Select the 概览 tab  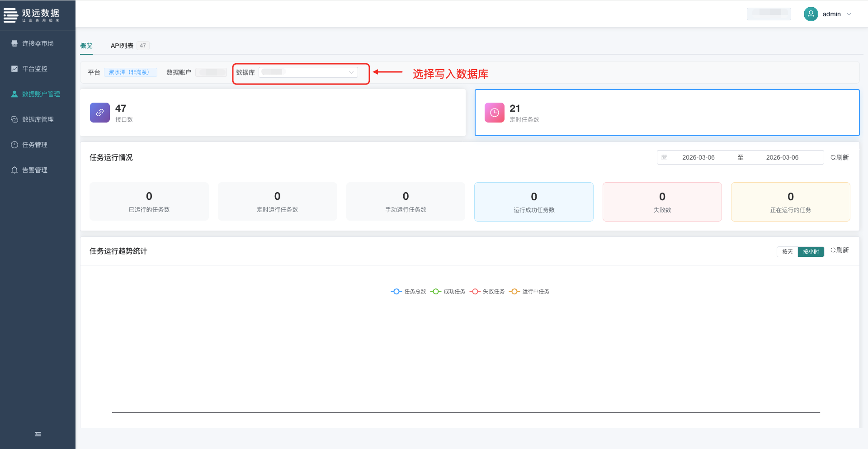click(86, 46)
